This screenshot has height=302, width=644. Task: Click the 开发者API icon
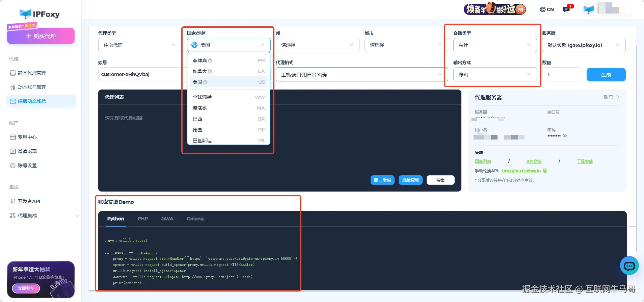13,201
